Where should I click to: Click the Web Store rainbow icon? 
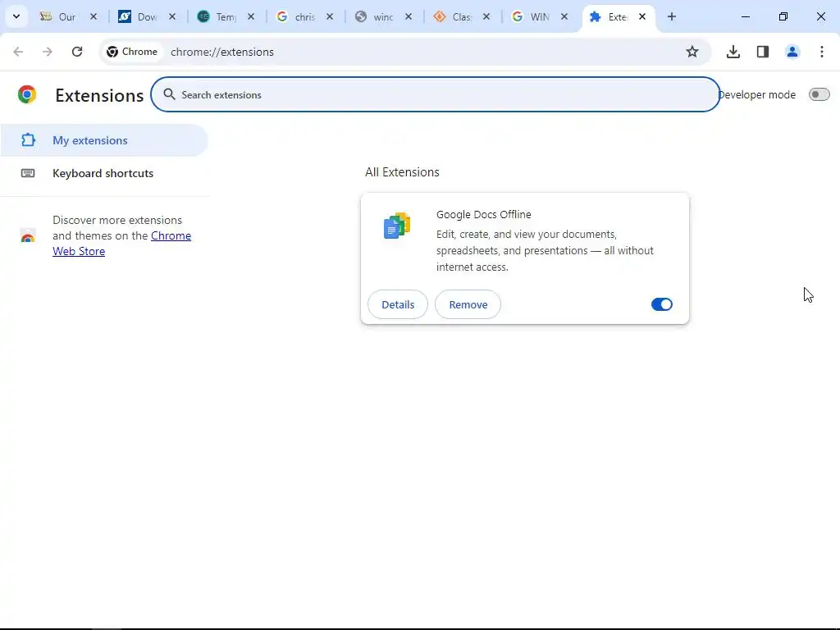(x=27, y=235)
